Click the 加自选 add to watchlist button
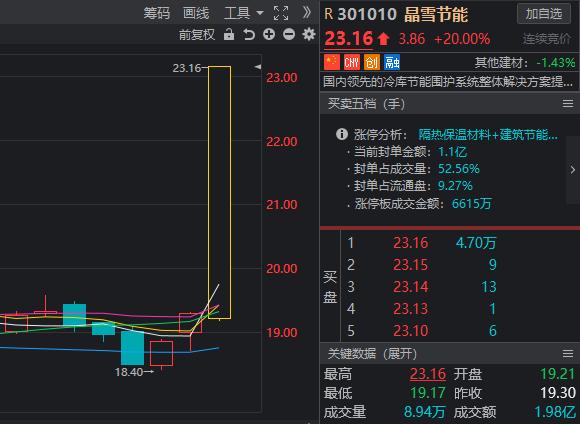Image resolution: width=580 pixels, height=424 pixels. point(544,14)
